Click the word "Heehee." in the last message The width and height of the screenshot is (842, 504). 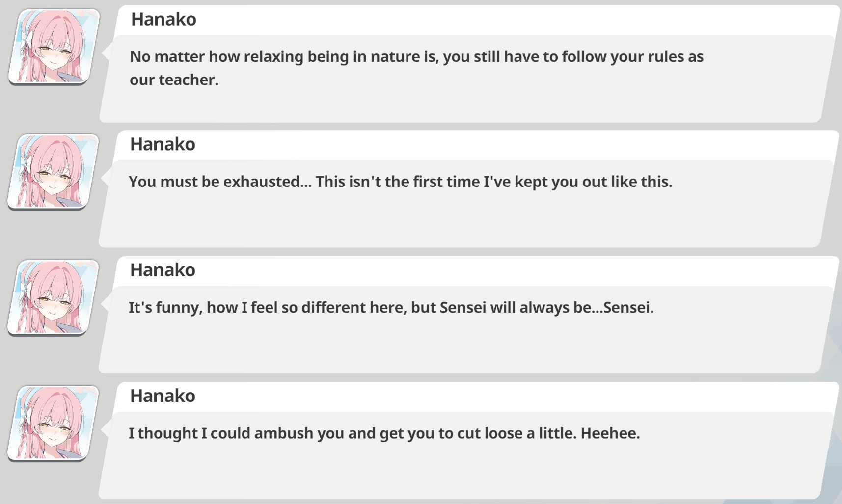[610, 433]
